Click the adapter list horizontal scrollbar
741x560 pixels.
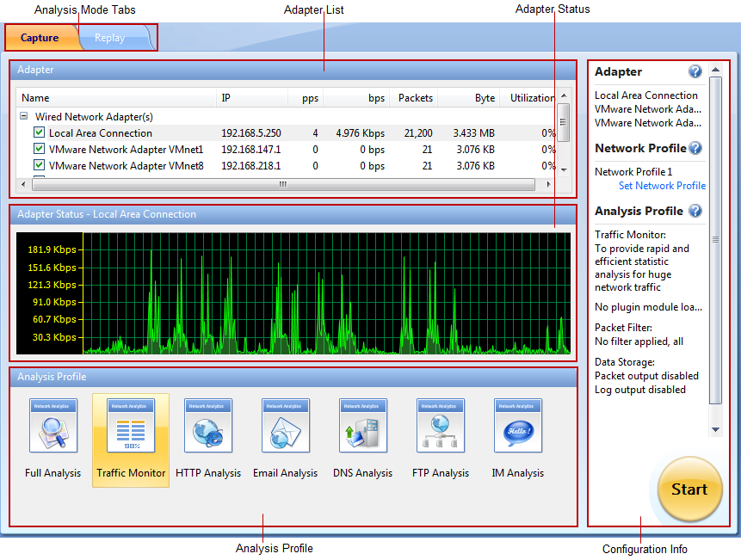click(x=282, y=184)
